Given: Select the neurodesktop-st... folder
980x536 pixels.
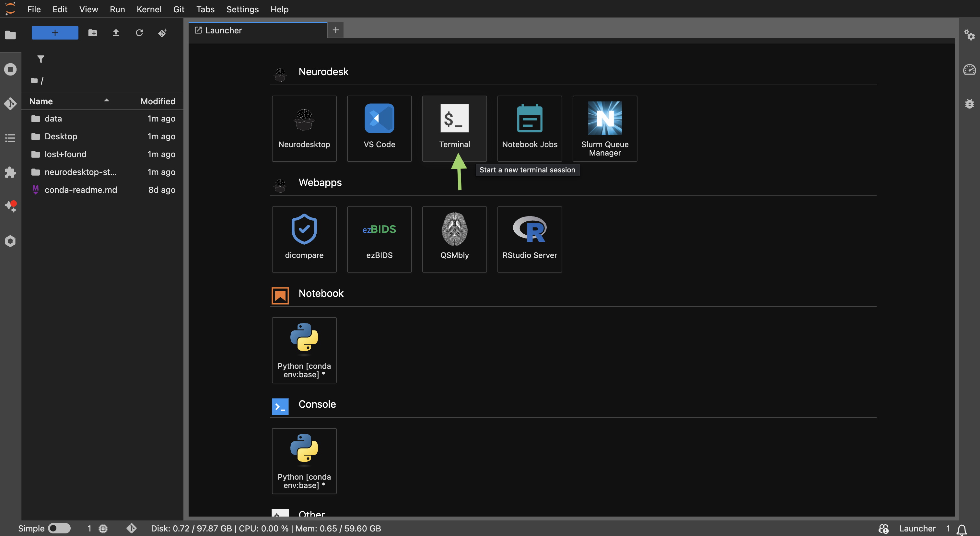Looking at the screenshot, I should [x=102, y=172].
